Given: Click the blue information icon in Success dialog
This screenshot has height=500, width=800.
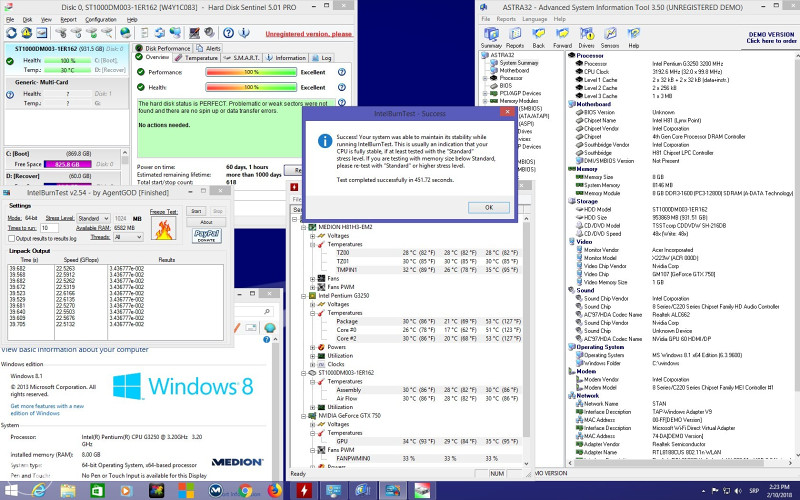Looking at the screenshot, I should coord(325,141).
